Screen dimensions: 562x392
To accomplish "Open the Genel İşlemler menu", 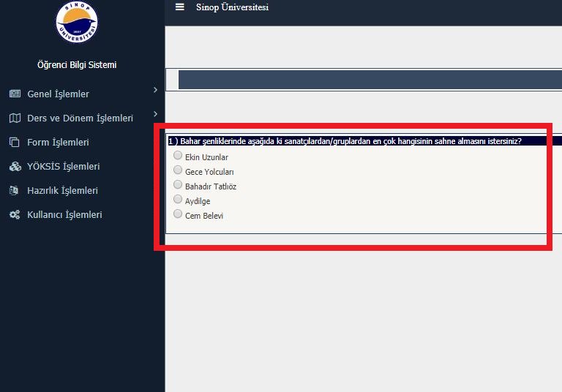I will 58,94.
